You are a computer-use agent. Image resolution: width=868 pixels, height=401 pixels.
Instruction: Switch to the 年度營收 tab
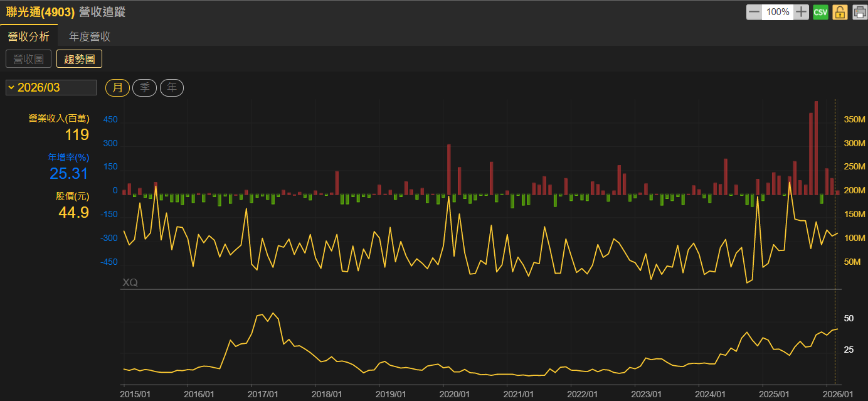90,36
